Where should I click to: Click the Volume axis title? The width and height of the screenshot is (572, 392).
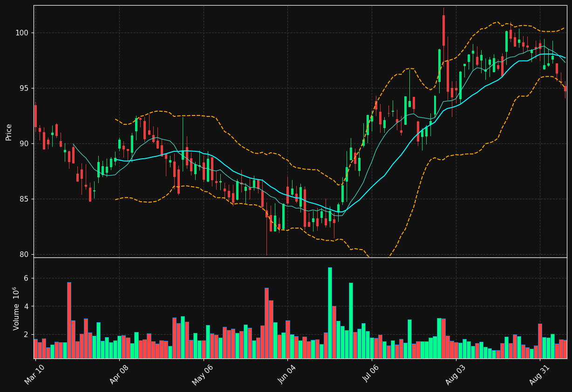tap(16, 308)
